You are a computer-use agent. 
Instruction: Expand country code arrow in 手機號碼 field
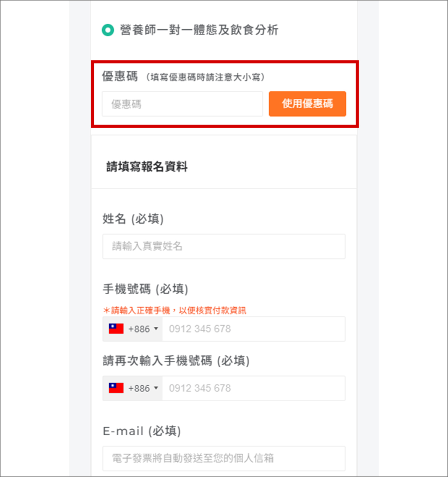tap(156, 329)
